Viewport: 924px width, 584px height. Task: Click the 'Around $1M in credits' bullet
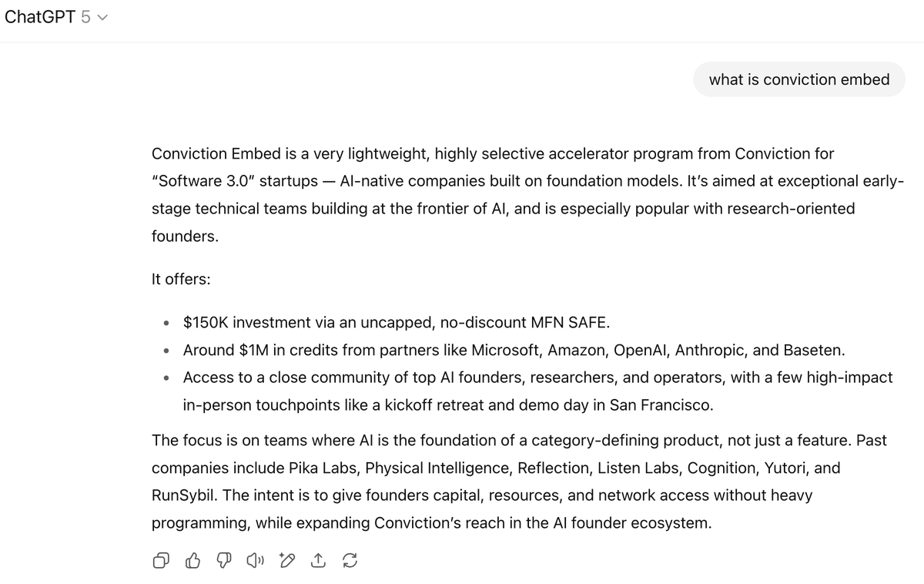tap(514, 350)
